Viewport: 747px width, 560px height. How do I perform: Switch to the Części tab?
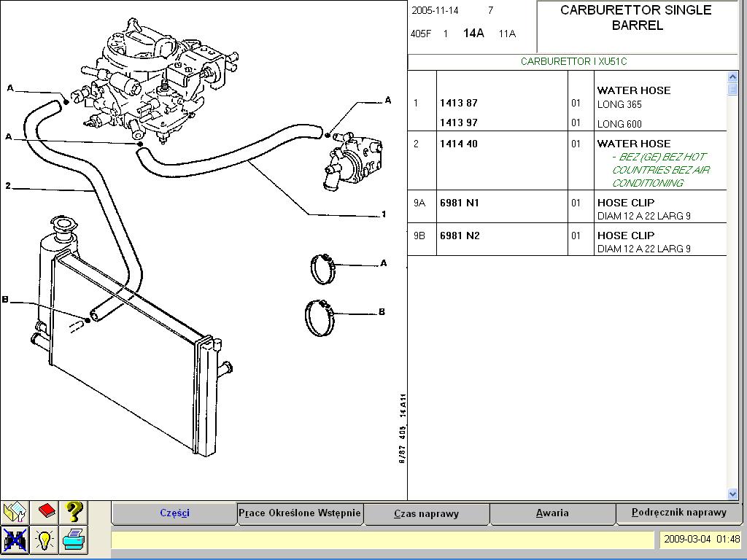tap(174, 513)
